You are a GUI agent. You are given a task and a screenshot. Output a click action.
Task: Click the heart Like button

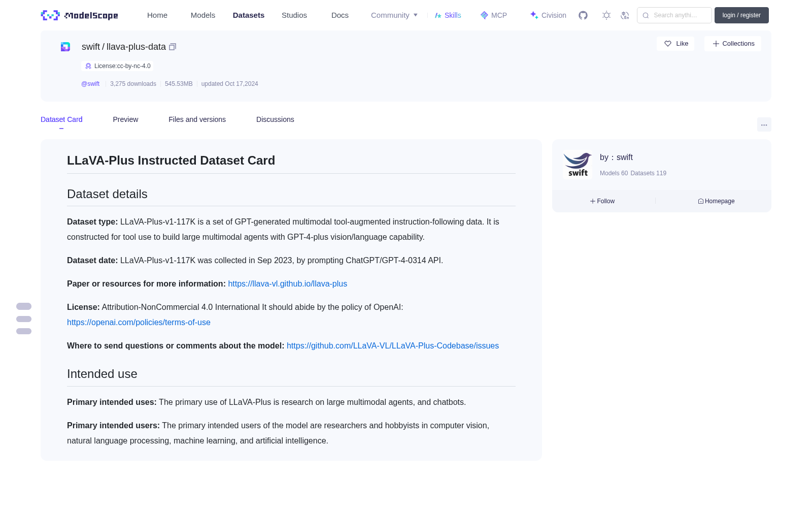point(675,44)
